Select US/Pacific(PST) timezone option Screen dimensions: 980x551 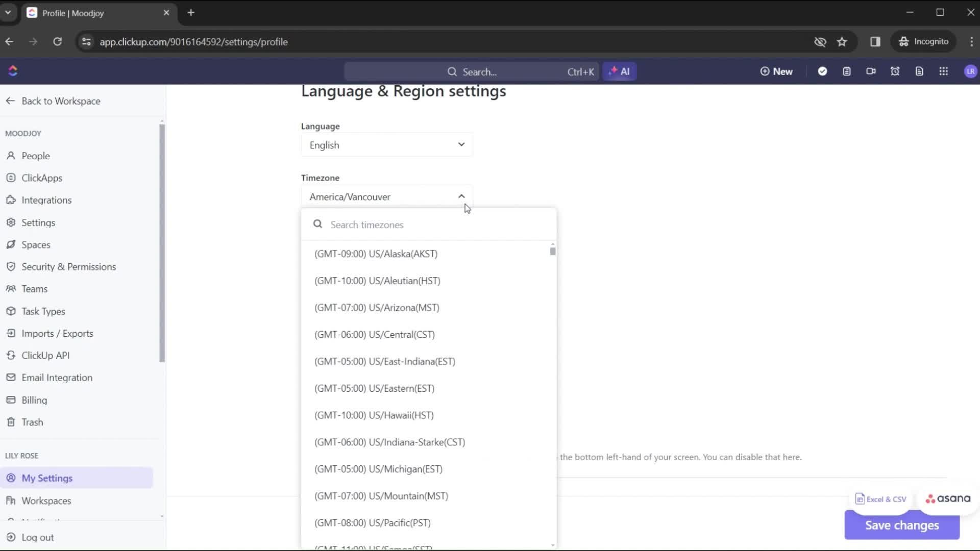(x=373, y=523)
